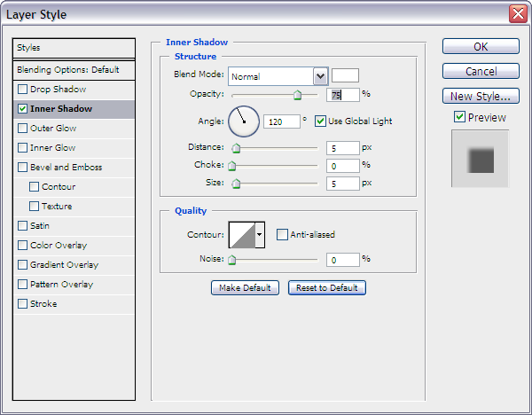Enable the Inner Glow checkbox
Viewport: 532px width, 415px height.
click(22, 147)
